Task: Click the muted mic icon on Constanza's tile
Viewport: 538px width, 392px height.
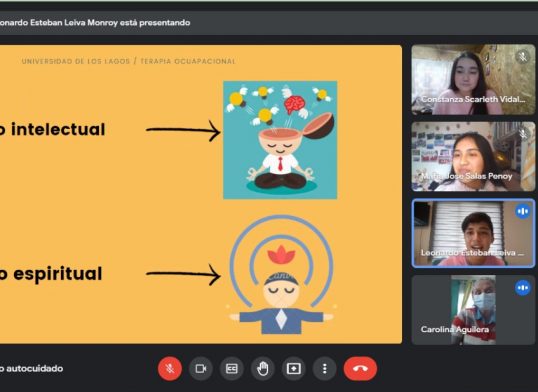Action: pyautogui.click(x=523, y=57)
